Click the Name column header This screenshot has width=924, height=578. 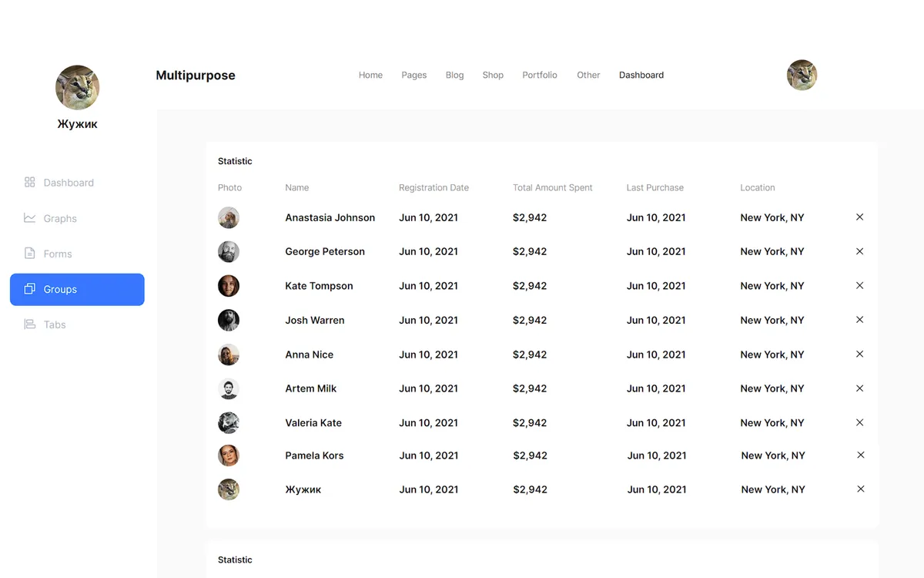(x=297, y=187)
